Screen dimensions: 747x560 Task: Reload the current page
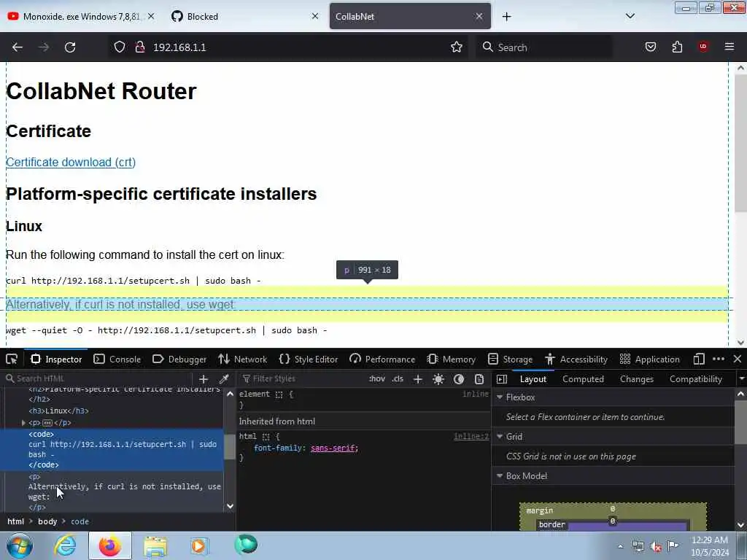[70, 47]
